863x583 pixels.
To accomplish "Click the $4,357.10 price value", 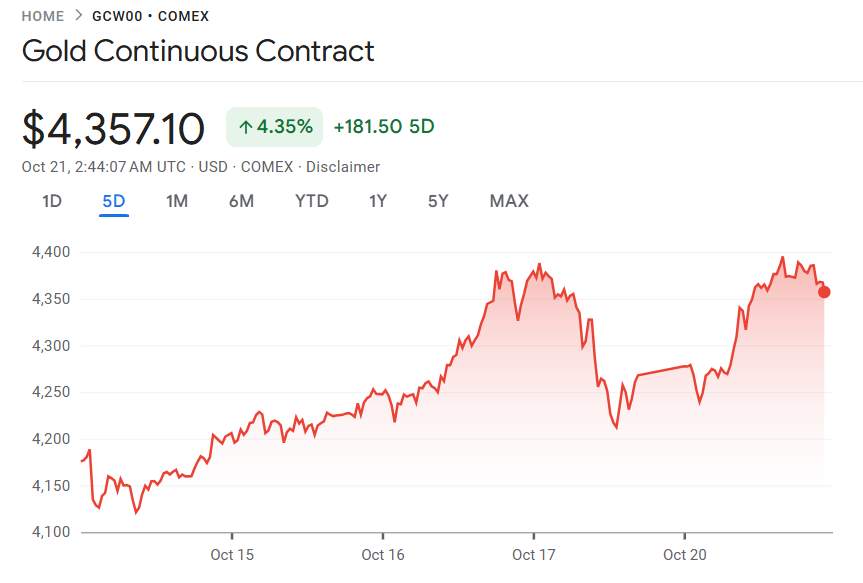I will (x=113, y=129).
